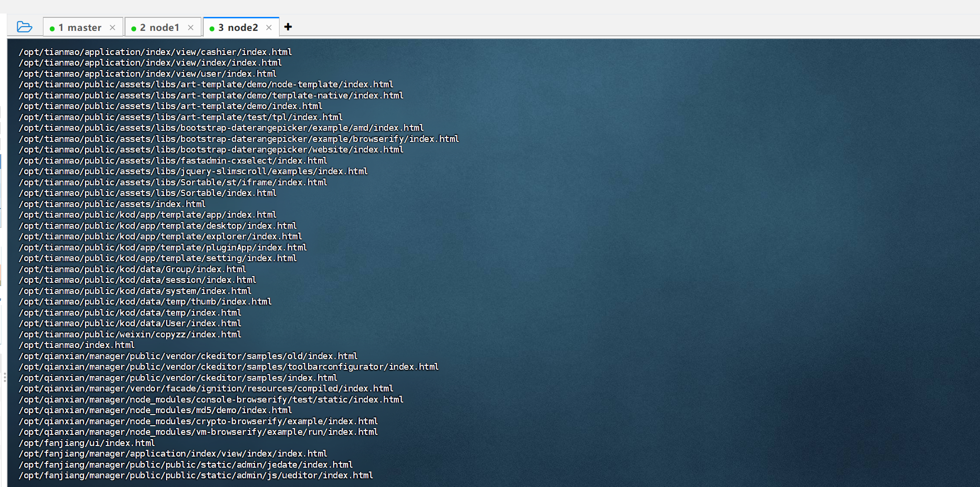Click the vm-browserify/example/run/index.html line
The width and height of the screenshot is (980, 487).
tap(198, 432)
